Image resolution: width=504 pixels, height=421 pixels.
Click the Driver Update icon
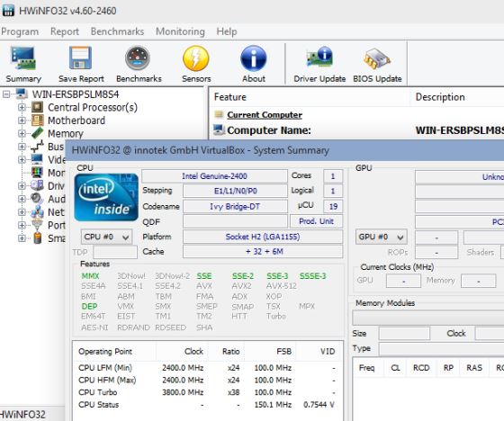(x=319, y=58)
